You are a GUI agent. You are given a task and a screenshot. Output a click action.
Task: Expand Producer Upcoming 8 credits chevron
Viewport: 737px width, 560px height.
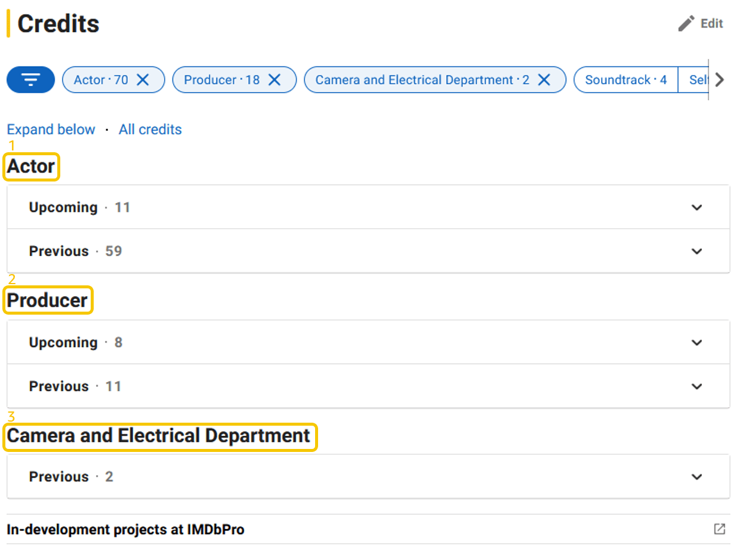pyautogui.click(x=696, y=343)
